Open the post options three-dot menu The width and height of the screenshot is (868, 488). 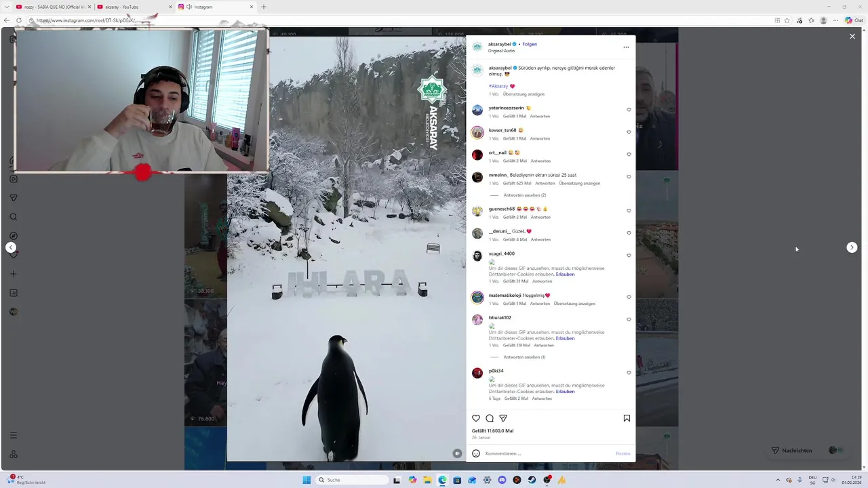[626, 47]
